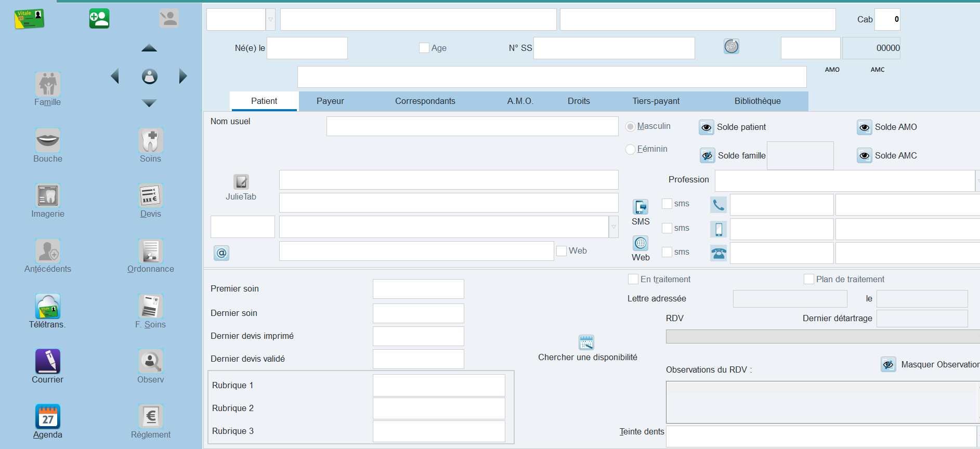Click the email @ icon

(x=221, y=253)
